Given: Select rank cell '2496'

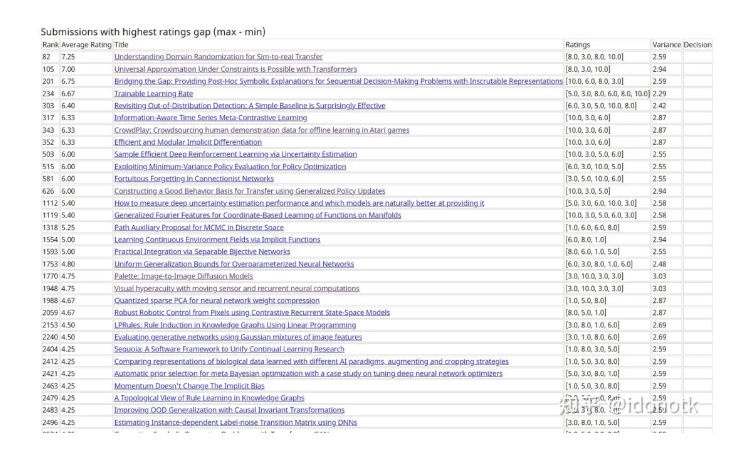Looking at the screenshot, I should tap(50, 422).
